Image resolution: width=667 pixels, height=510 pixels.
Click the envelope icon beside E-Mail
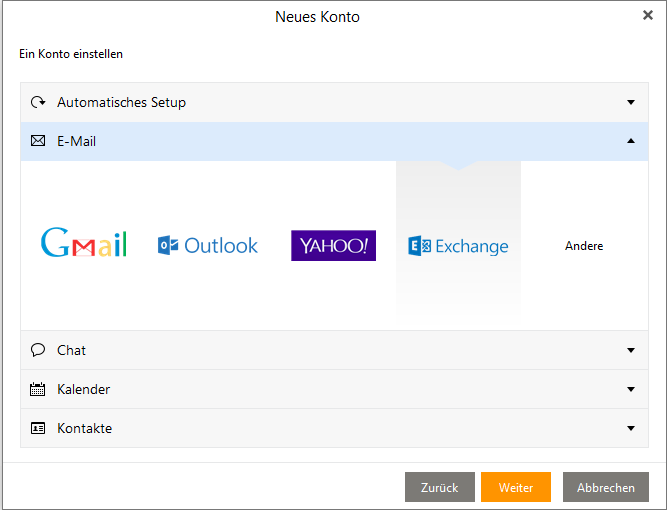coord(38,142)
